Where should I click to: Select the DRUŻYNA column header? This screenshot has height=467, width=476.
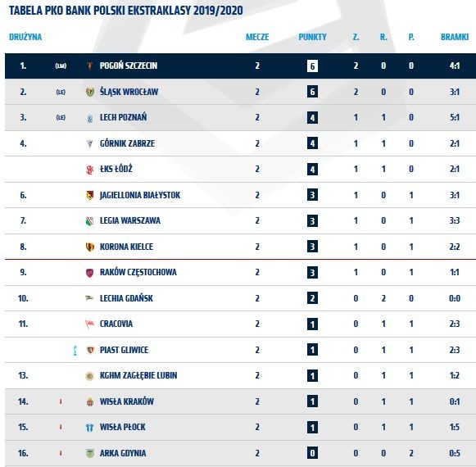click(x=25, y=37)
